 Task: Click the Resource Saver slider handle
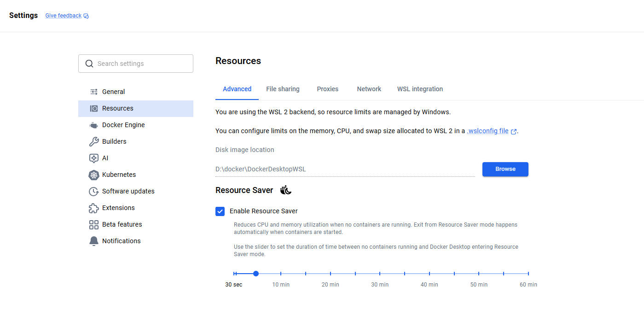(x=256, y=274)
